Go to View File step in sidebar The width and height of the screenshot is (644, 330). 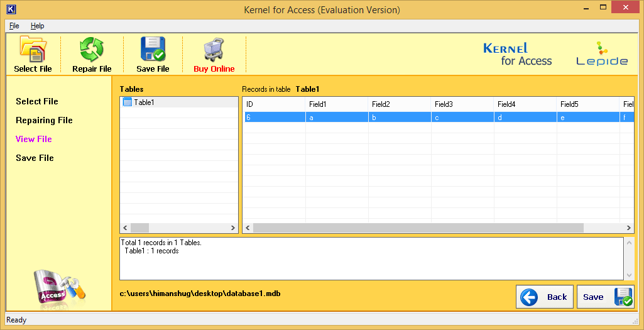[x=34, y=140]
